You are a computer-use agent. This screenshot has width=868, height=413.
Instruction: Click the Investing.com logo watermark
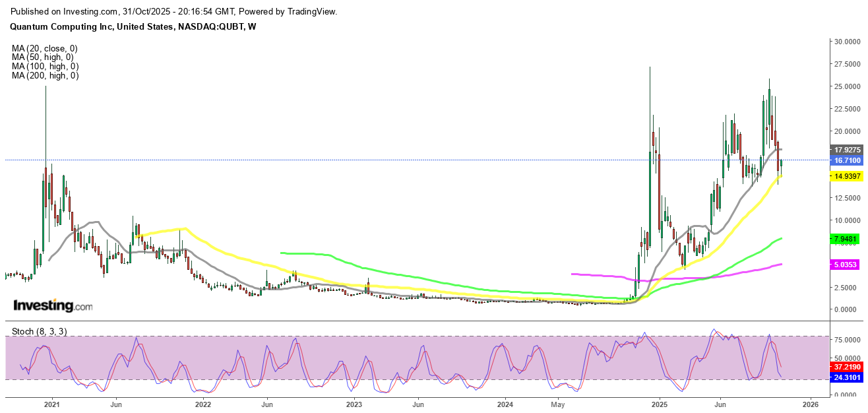click(53, 306)
